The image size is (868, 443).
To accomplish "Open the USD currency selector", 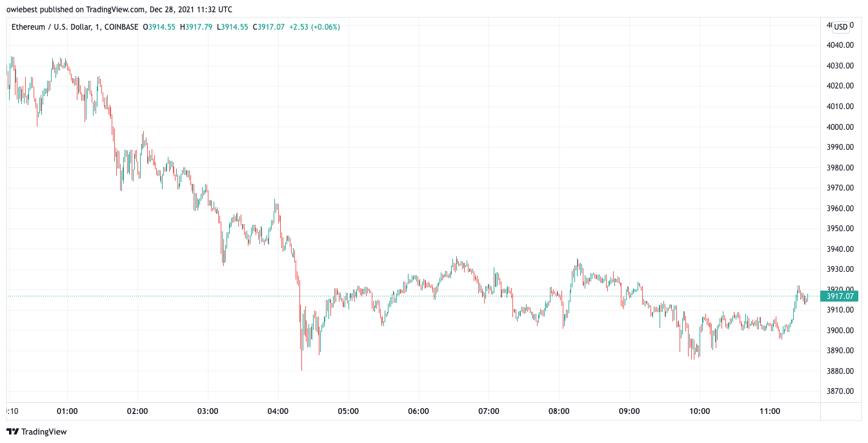I will (840, 26).
